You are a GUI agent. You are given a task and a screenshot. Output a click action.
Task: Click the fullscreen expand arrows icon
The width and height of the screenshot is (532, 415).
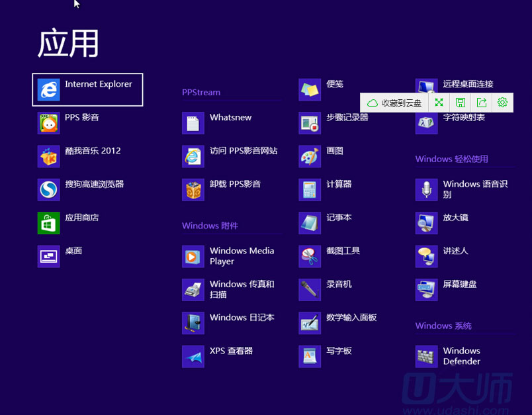click(439, 103)
